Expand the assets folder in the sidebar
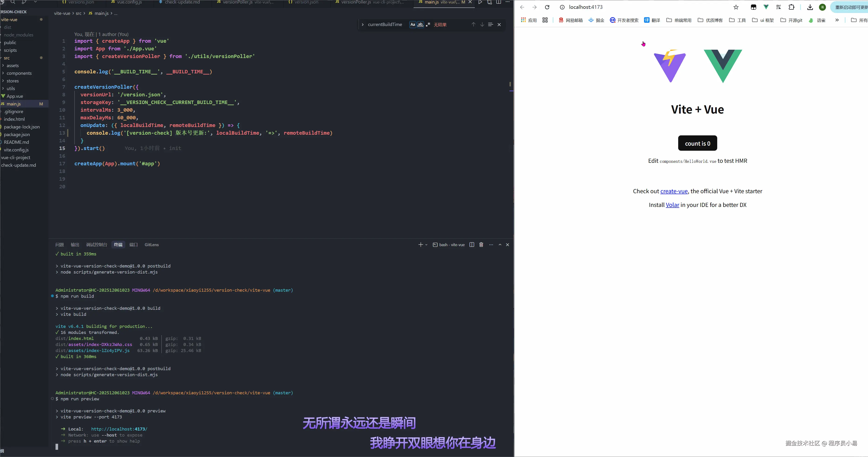868x457 pixels. (x=13, y=65)
